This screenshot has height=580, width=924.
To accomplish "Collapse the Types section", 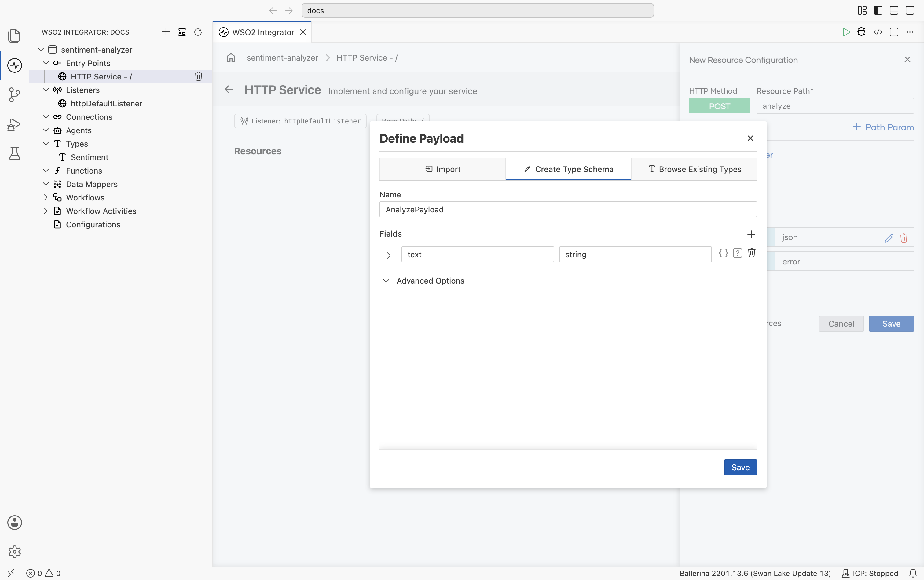I will coord(46,143).
